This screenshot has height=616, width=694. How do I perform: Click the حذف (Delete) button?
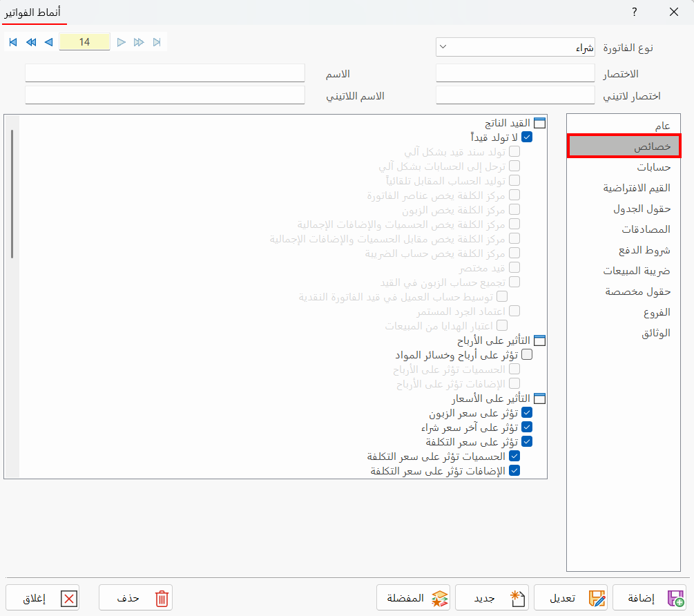135,598
